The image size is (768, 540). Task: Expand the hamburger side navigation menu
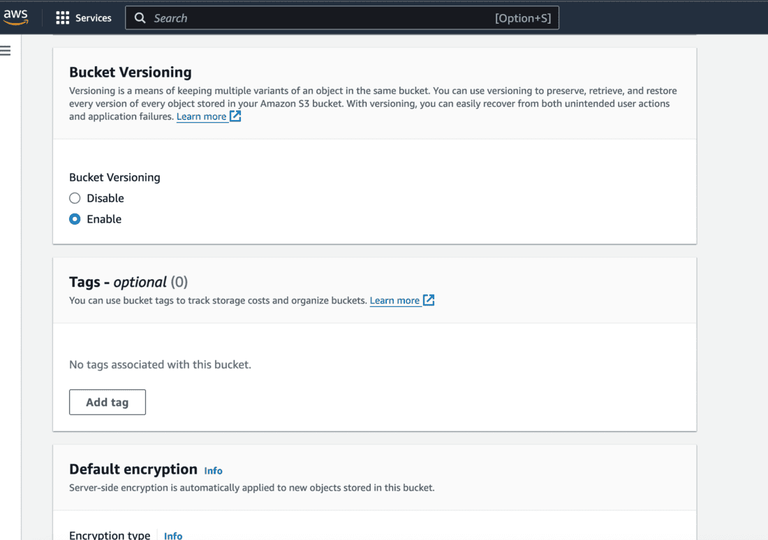click(x=6, y=50)
